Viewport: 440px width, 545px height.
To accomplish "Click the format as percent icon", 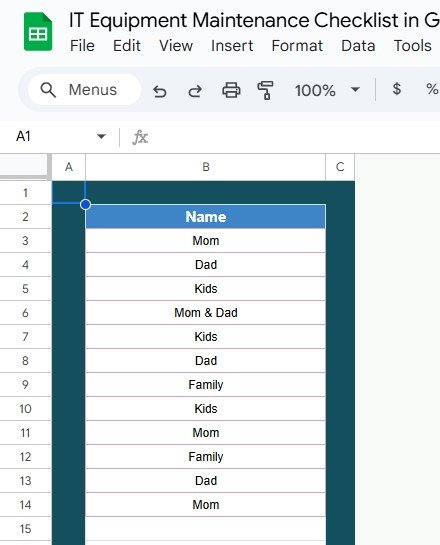I will (x=432, y=89).
